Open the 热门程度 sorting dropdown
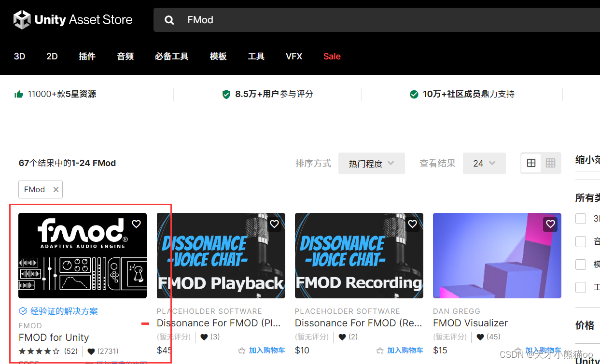The image size is (600, 364). click(371, 163)
